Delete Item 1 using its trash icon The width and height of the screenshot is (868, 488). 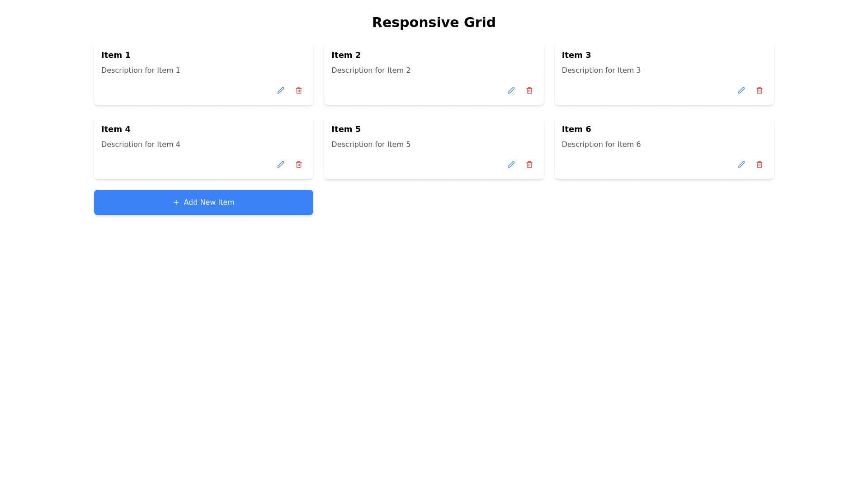click(298, 90)
